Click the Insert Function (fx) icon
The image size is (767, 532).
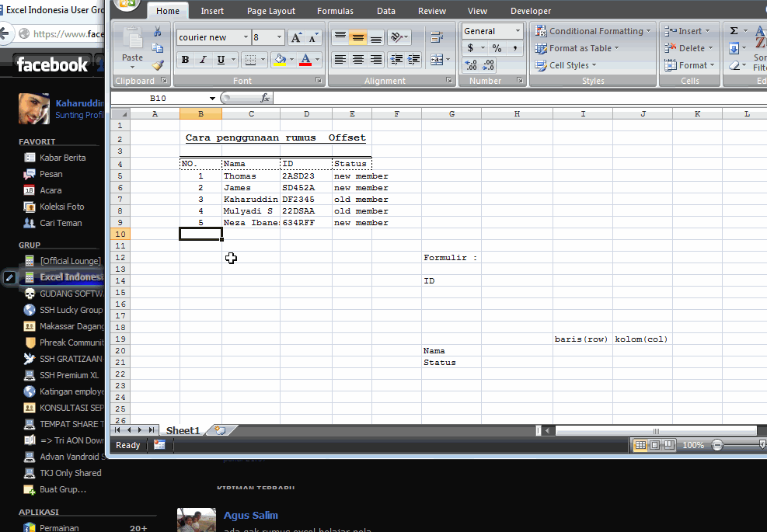click(x=265, y=98)
